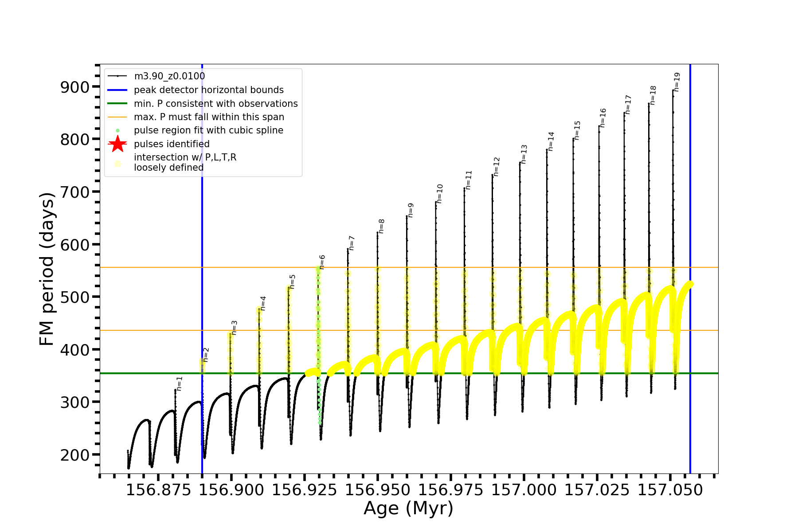
Task: Click the n=16 pulse annotation
Action: (x=603, y=118)
